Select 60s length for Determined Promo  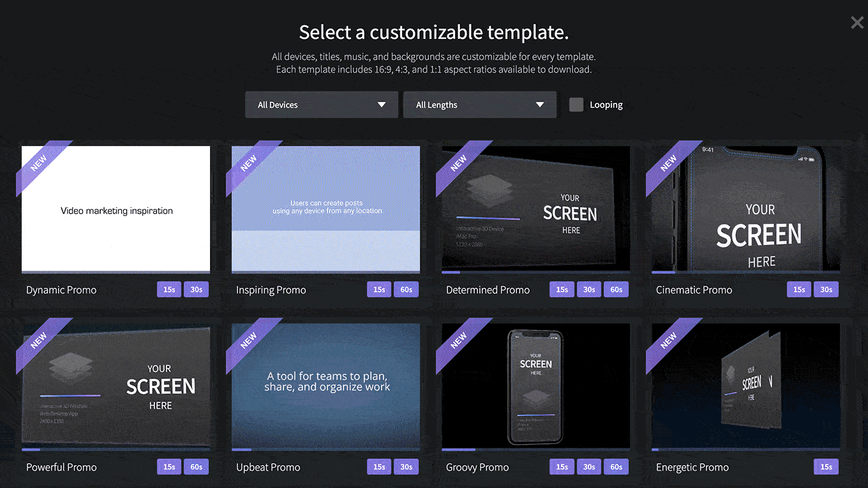(617, 290)
